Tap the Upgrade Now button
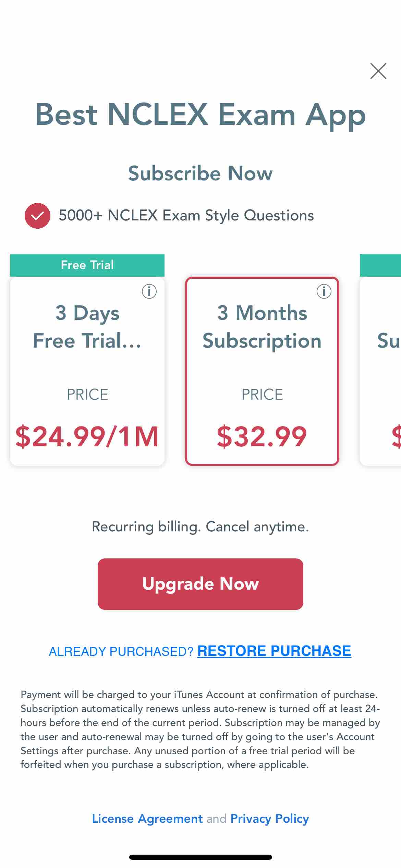This screenshot has width=401, height=868. (x=200, y=584)
